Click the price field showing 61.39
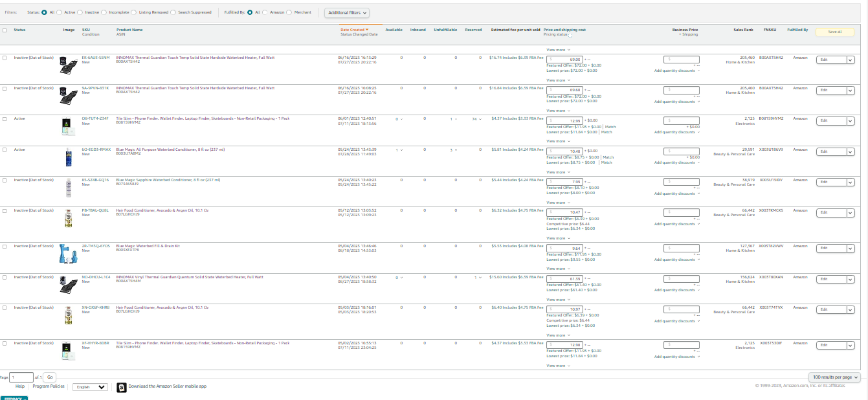 564,279
